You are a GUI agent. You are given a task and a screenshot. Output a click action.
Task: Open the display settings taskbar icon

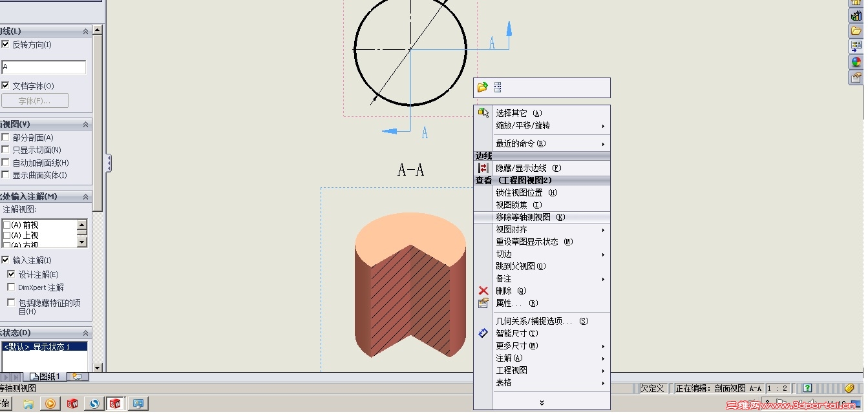point(138,404)
